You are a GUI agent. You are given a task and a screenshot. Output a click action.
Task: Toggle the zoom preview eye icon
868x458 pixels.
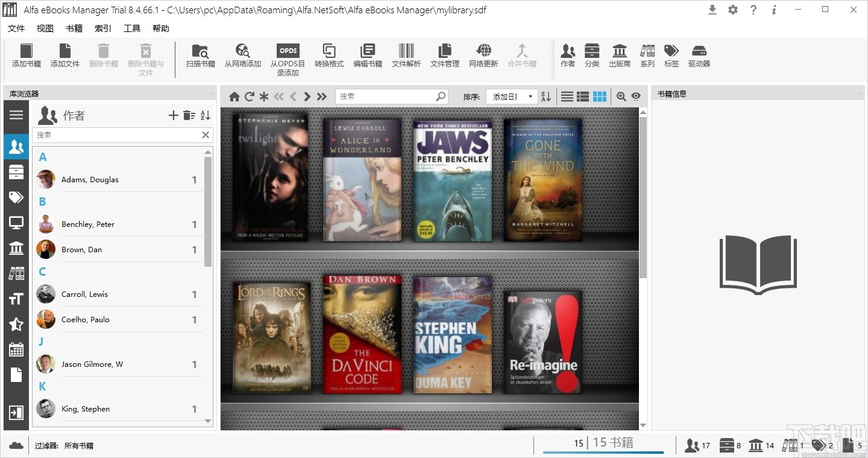click(636, 96)
